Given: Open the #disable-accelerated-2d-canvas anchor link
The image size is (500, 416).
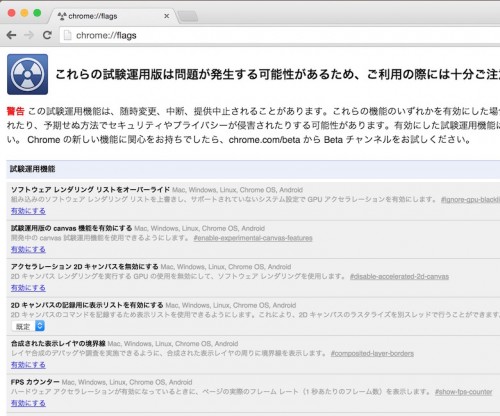Looking at the screenshot, I should (399, 276).
